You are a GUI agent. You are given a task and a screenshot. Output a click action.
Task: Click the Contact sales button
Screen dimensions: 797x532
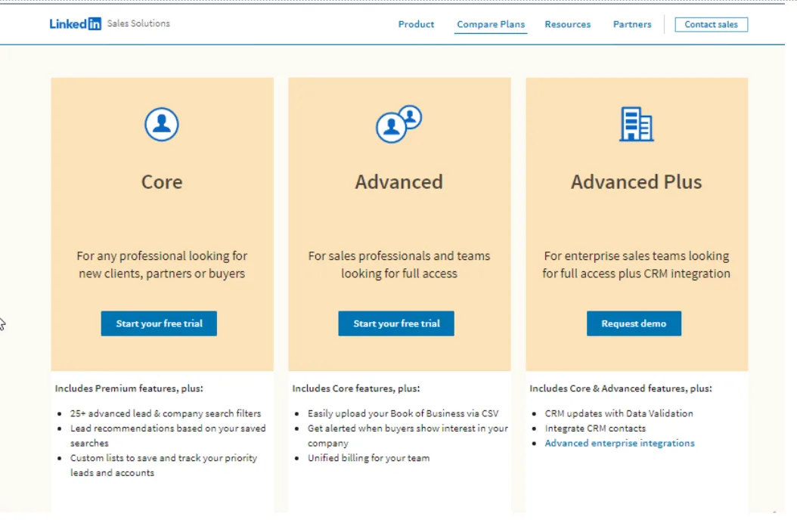pos(711,24)
